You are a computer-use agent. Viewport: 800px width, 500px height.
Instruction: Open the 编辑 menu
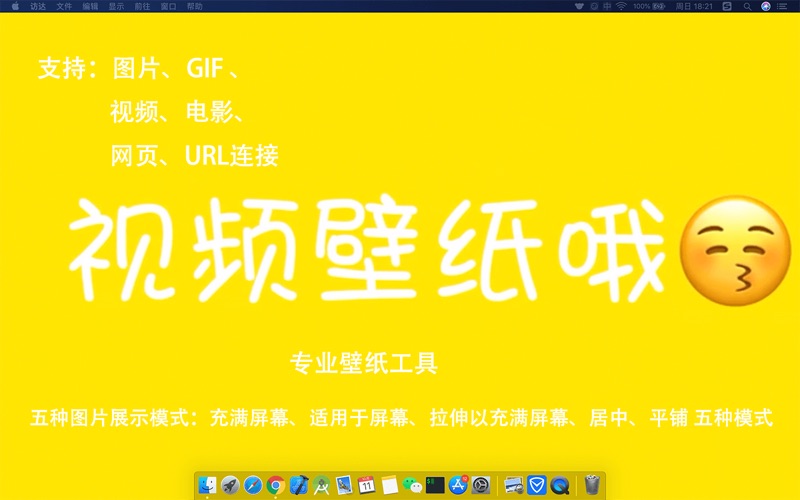pyautogui.click(x=90, y=6)
